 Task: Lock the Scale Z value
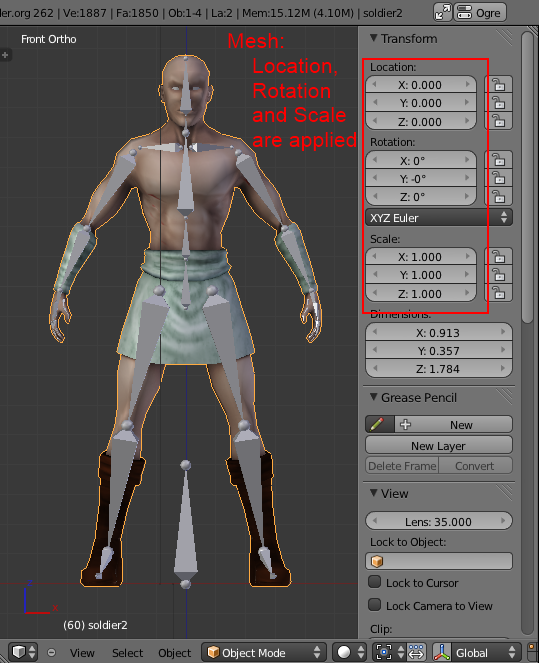(499, 293)
